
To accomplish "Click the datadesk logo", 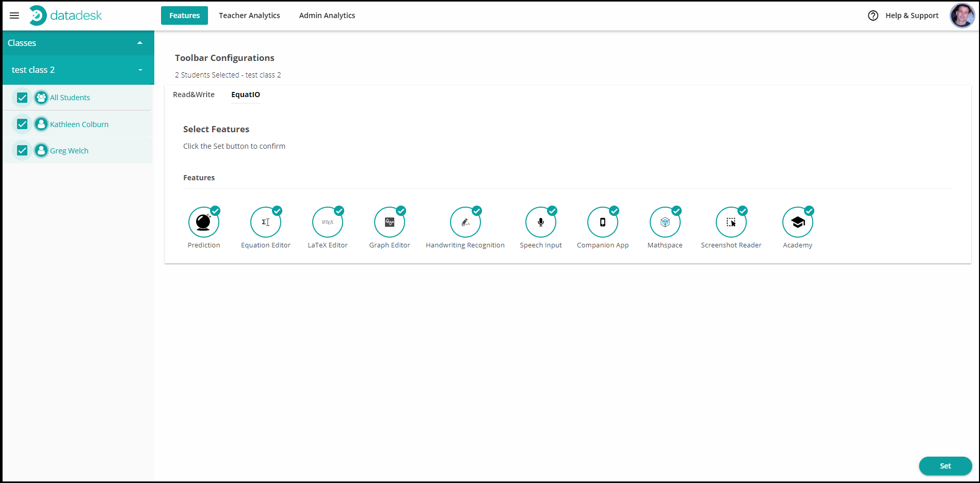I will 66,15.
